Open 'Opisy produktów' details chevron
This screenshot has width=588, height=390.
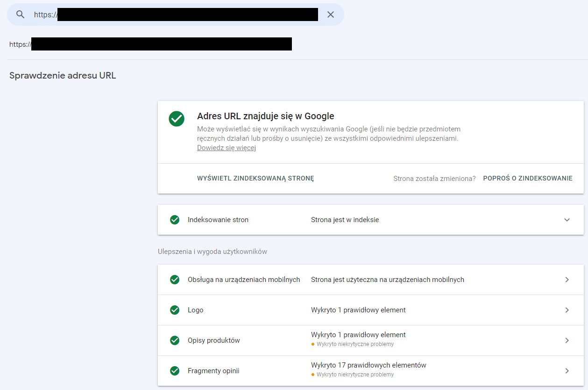click(567, 340)
